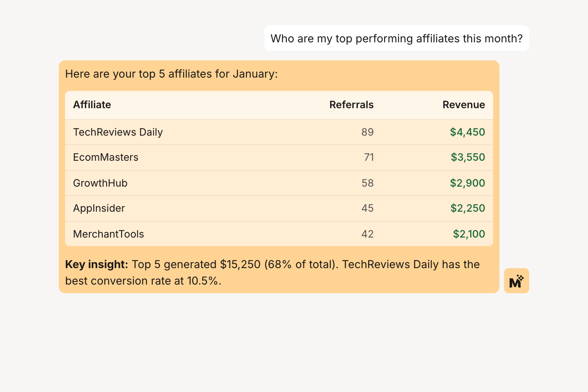Click the MerchantTools affiliate name
588x392 pixels.
point(109,234)
